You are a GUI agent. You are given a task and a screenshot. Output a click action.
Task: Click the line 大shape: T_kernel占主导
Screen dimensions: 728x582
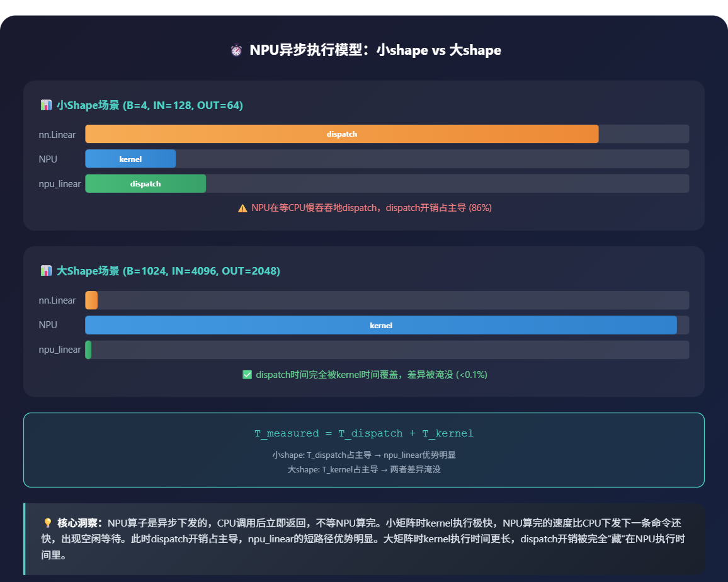[364, 470]
